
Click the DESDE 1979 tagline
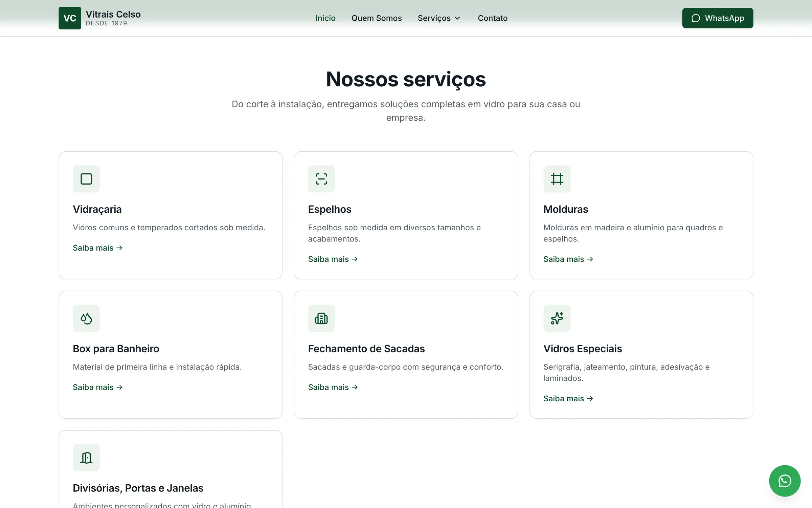[x=106, y=23]
